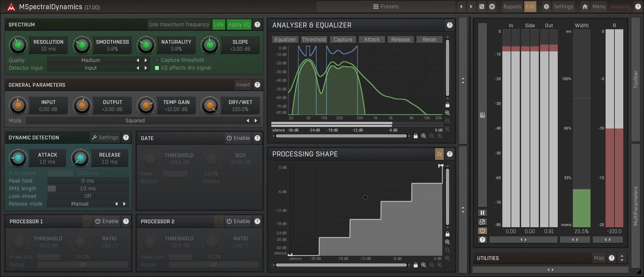Click the Processing Shape edit-points icon

tap(439, 154)
